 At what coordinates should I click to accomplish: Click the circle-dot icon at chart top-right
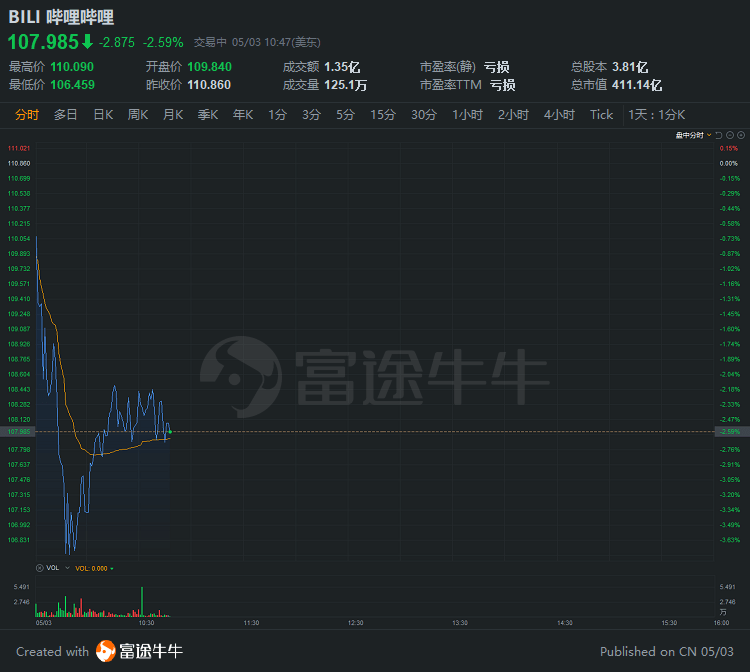click(741, 135)
